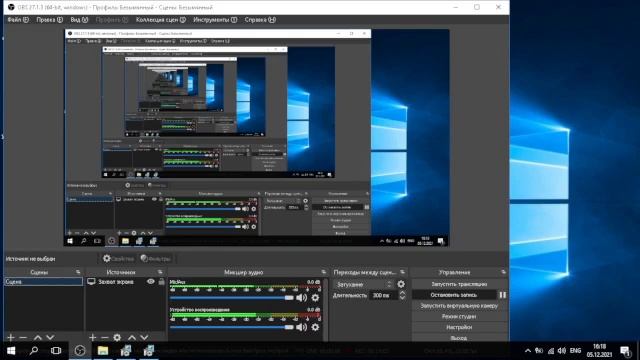Open the Инструменты menu
640x360 pixels.
[215, 20]
